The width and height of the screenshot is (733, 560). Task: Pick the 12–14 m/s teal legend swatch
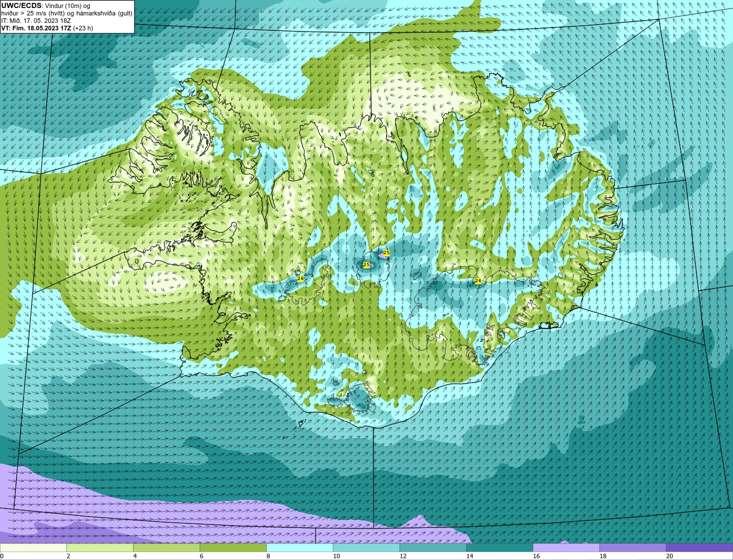pyautogui.click(x=433, y=547)
